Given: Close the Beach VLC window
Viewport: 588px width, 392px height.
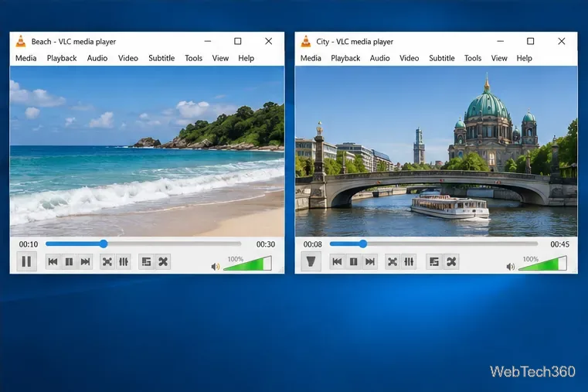Looking at the screenshot, I should 268,41.
